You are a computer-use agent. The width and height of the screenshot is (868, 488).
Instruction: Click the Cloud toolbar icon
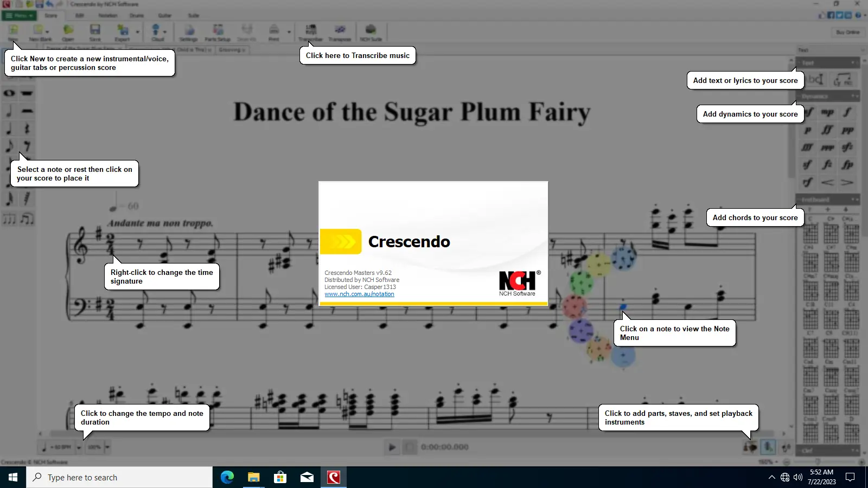[157, 31]
